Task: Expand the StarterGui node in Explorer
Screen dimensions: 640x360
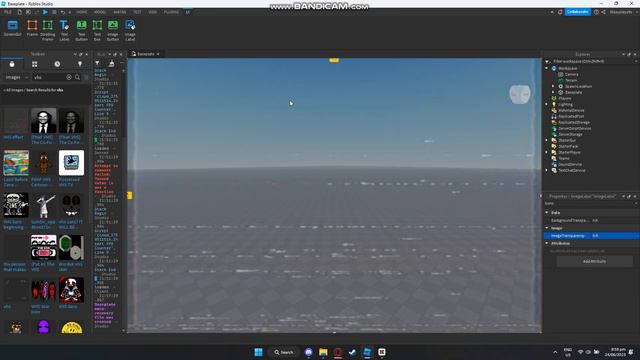Action: tap(547, 140)
